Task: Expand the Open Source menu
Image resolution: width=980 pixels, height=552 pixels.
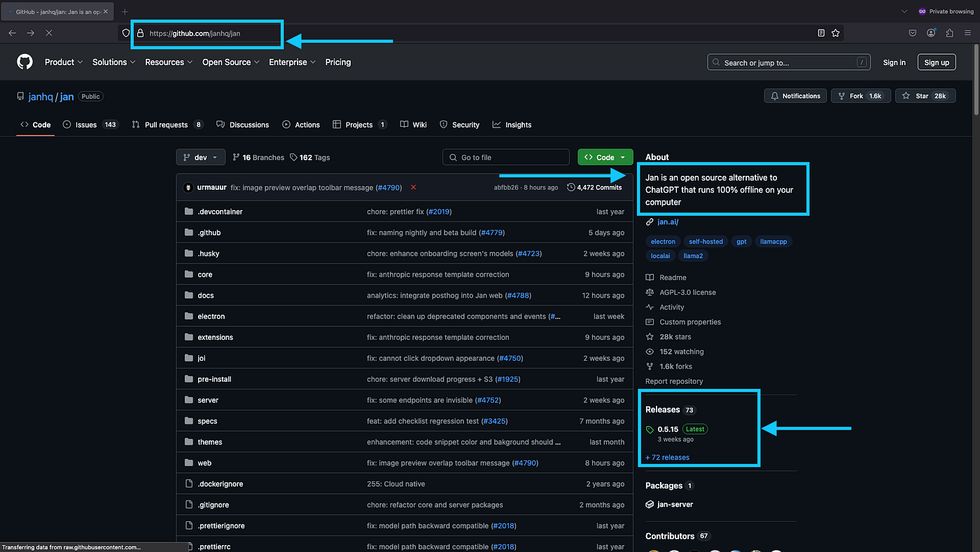Action: click(231, 62)
